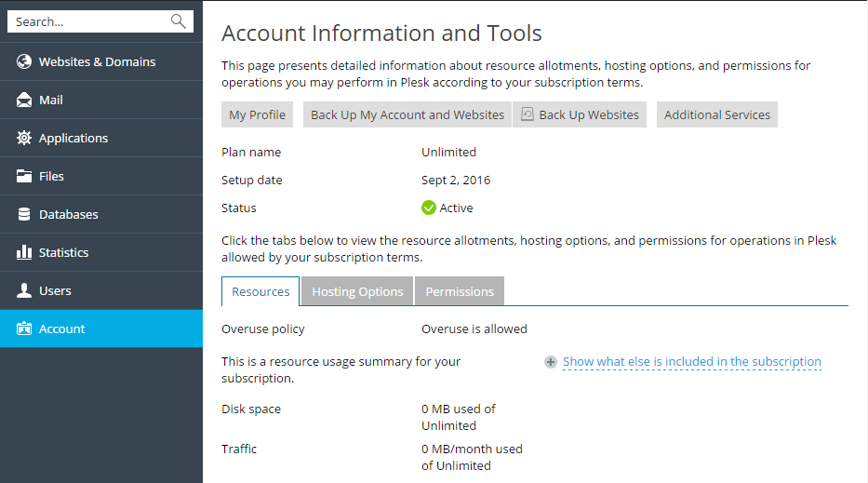Click the green Active status checkmark

point(429,208)
